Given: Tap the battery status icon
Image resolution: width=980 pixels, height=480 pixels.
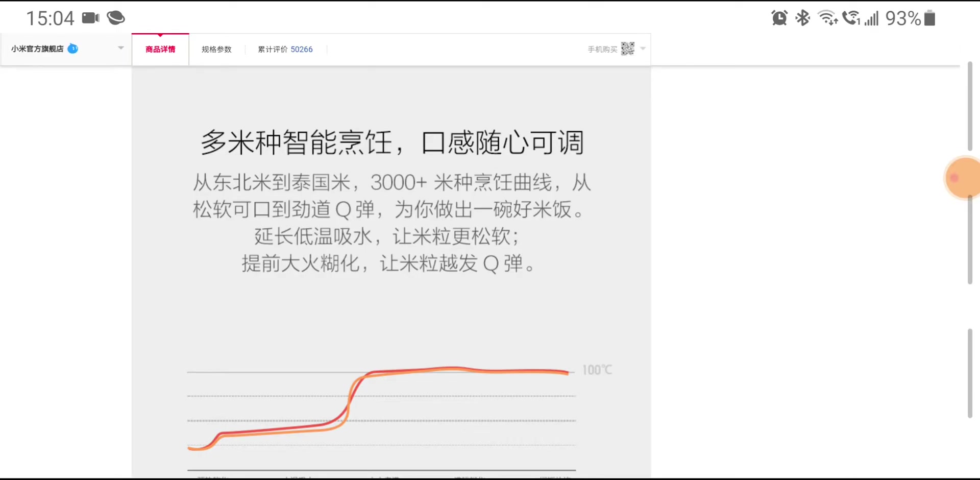Looking at the screenshot, I should (x=930, y=18).
